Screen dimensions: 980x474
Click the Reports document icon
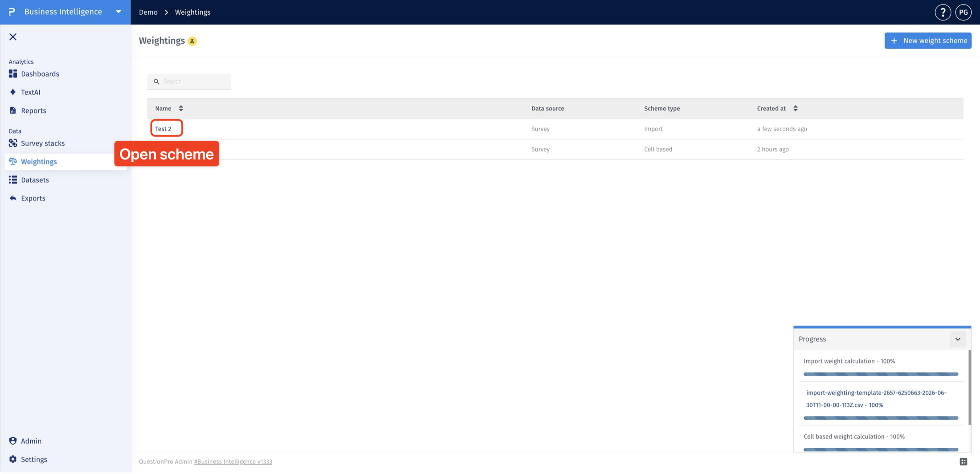pyautogui.click(x=13, y=110)
